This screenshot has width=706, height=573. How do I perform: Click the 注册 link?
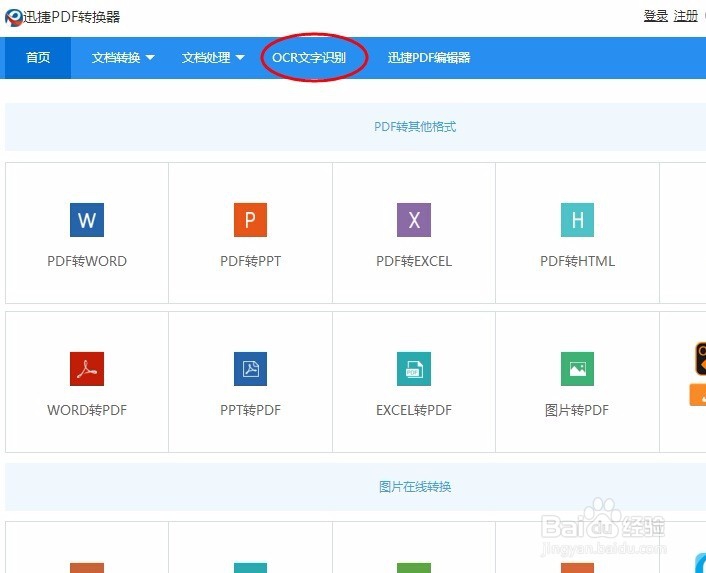[x=686, y=16]
